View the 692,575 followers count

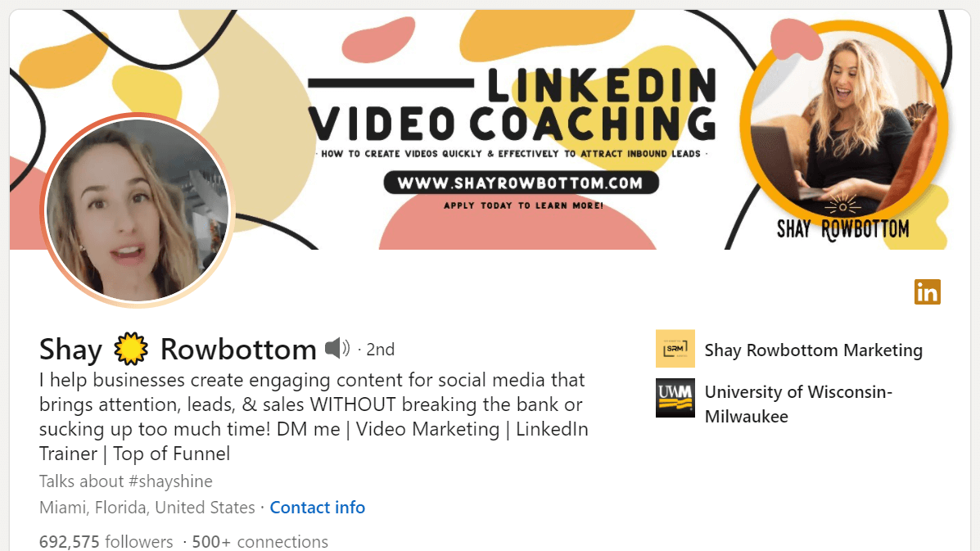point(106,541)
